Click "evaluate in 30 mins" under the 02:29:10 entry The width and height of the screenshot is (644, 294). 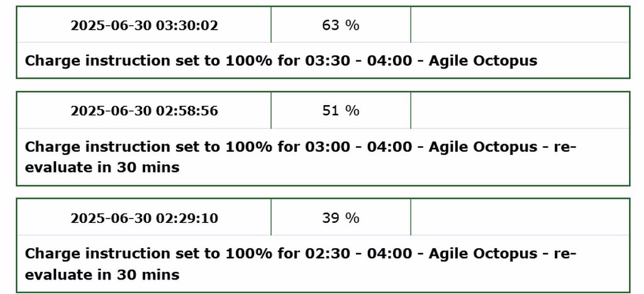[x=102, y=274]
